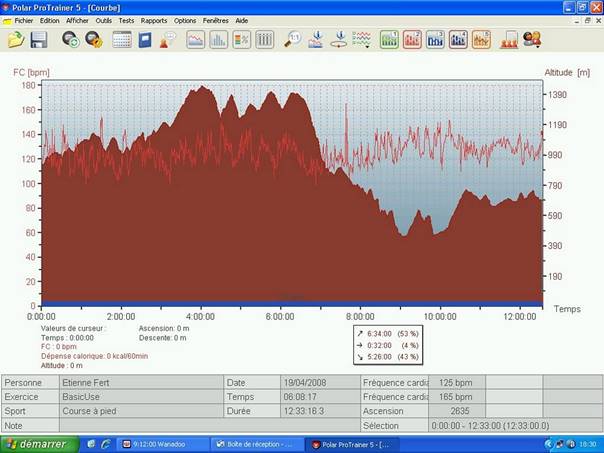604x453 pixels.
Task: Switch to Wanadoo taskbar window
Action: coord(158,444)
